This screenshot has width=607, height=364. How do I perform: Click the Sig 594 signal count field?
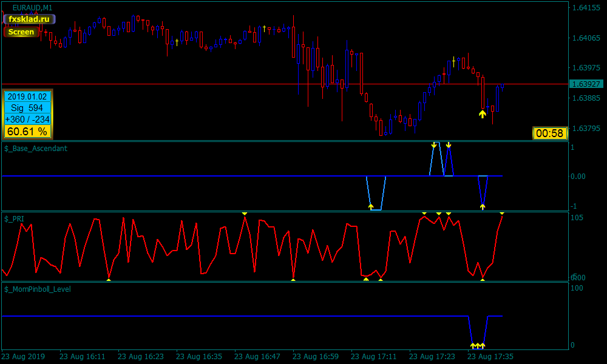[27, 108]
